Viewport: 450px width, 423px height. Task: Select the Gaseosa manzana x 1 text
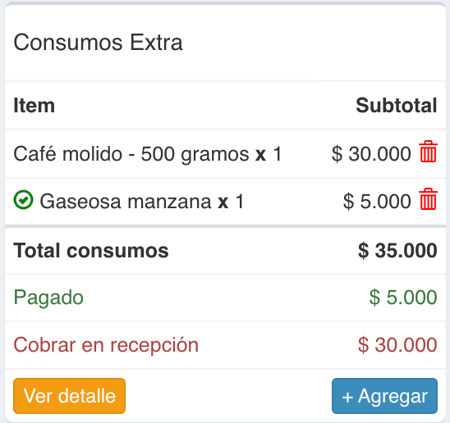(142, 201)
